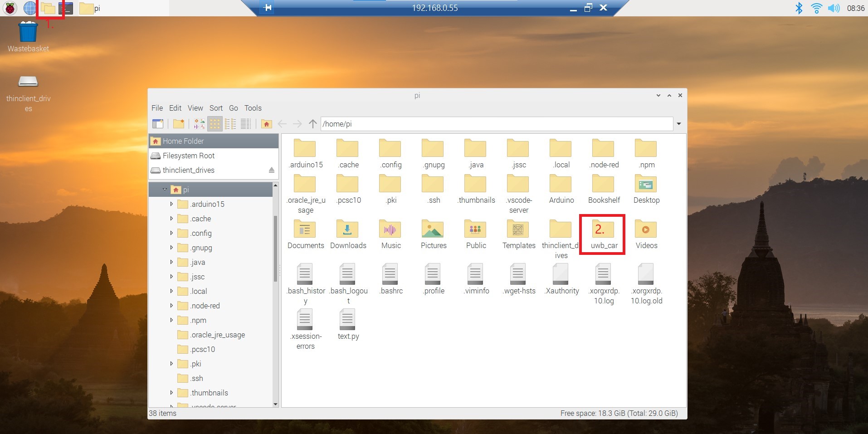Go to home folder via toolbar icon
Image resolution: width=868 pixels, height=434 pixels.
(267, 124)
